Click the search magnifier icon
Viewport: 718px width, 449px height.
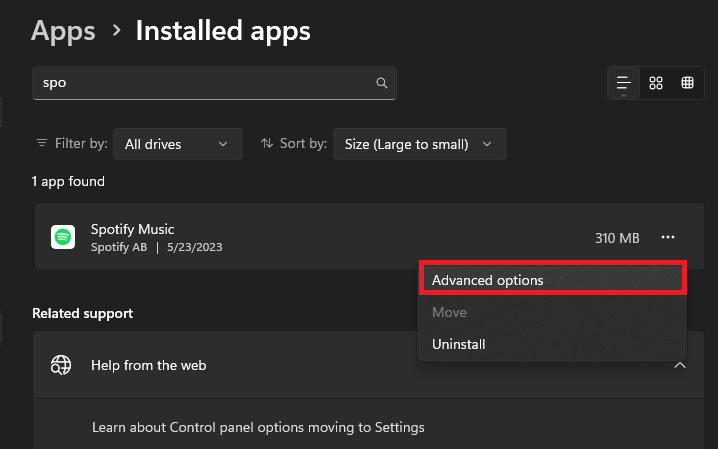pos(381,83)
